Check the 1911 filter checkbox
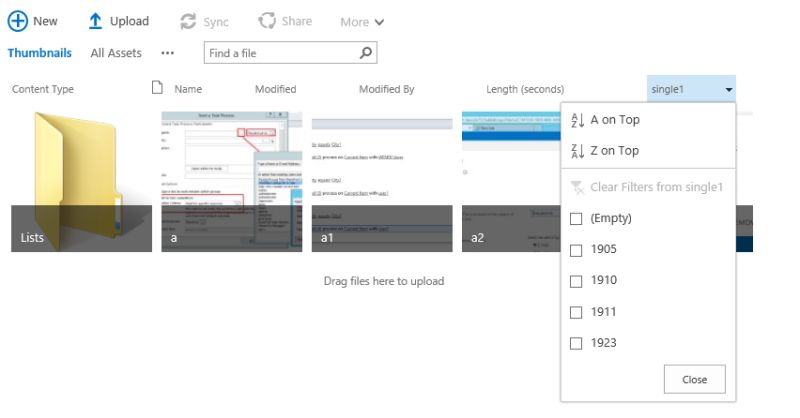The width and height of the screenshot is (800, 418). pos(576,312)
